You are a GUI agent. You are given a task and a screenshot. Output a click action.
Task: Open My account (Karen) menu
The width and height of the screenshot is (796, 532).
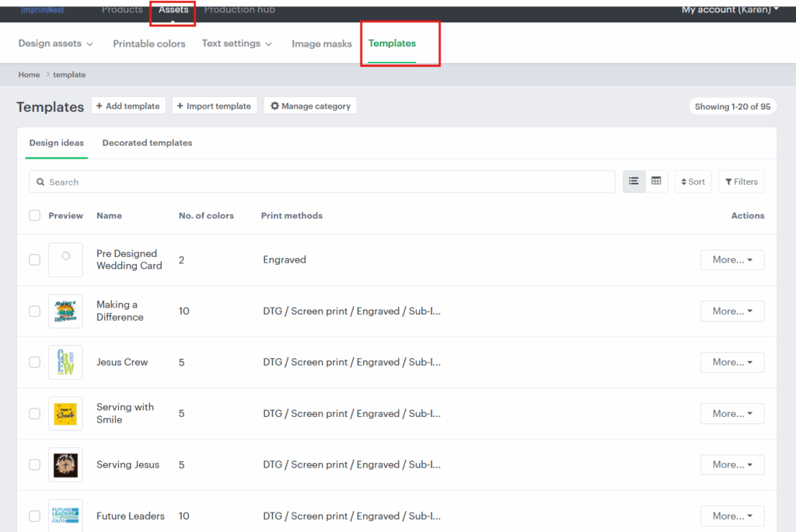[x=730, y=10]
